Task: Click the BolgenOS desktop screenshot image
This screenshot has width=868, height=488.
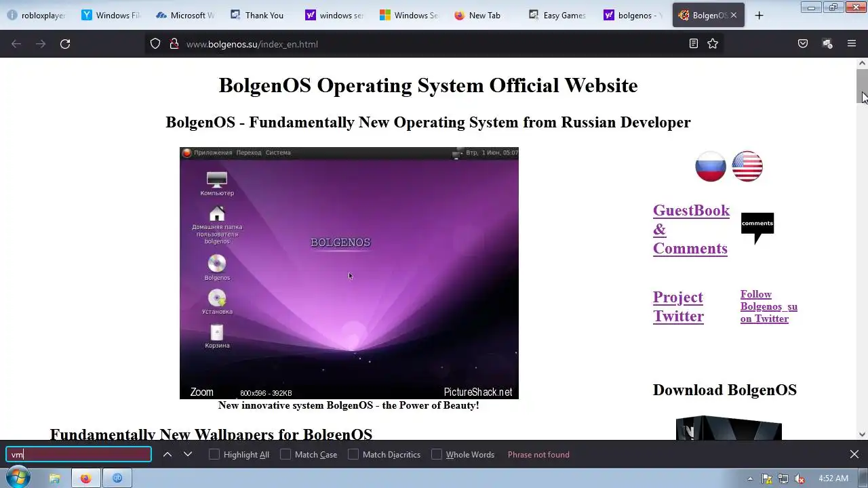Action: (x=349, y=273)
